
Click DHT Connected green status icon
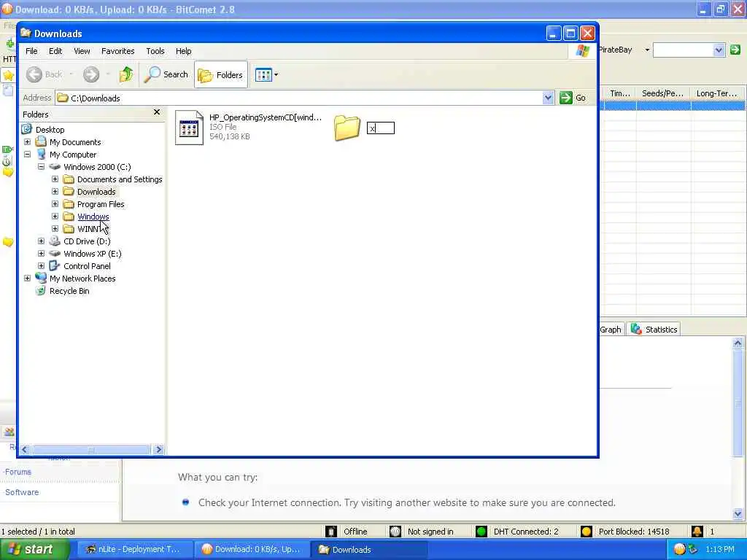pyautogui.click(x=481, y=532)
